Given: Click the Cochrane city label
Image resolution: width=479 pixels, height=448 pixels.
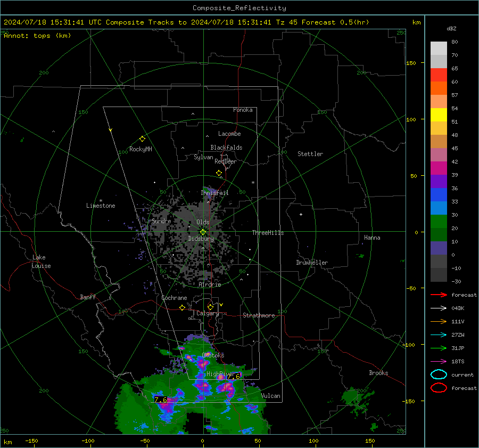Looking at the screenshot, I should point(174,298).
